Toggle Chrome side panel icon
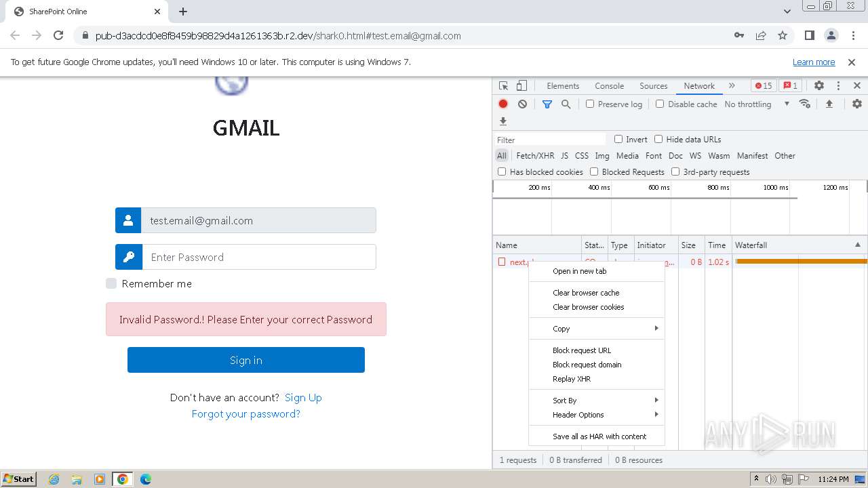This screenshot has width=868, height=488. click(x=809, y=35)
